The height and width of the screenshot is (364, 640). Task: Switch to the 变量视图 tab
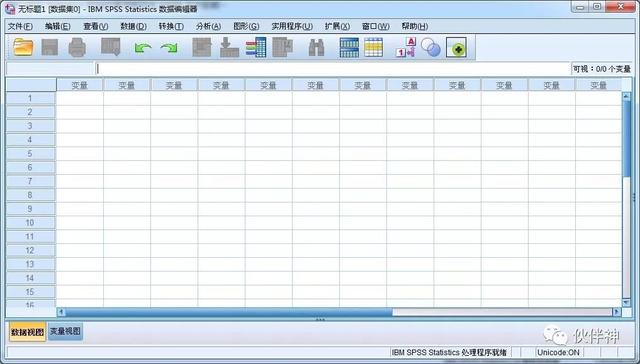pos(65,331)
